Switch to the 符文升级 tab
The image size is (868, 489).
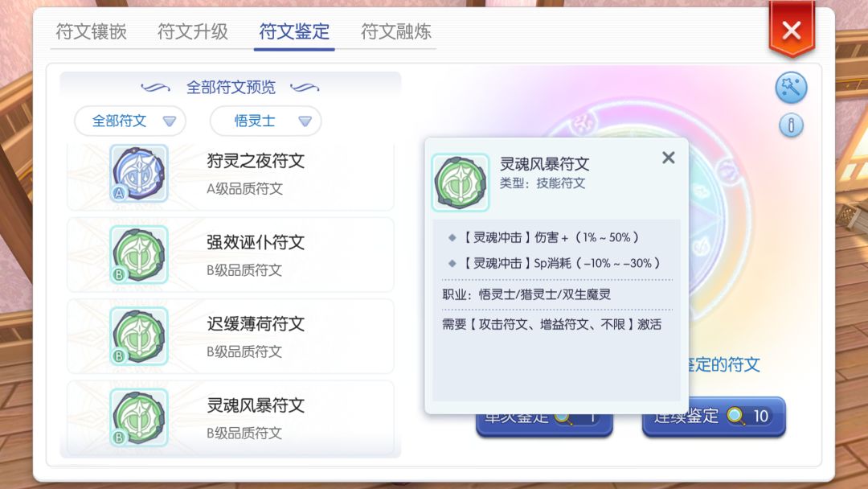tap(193, 32)
